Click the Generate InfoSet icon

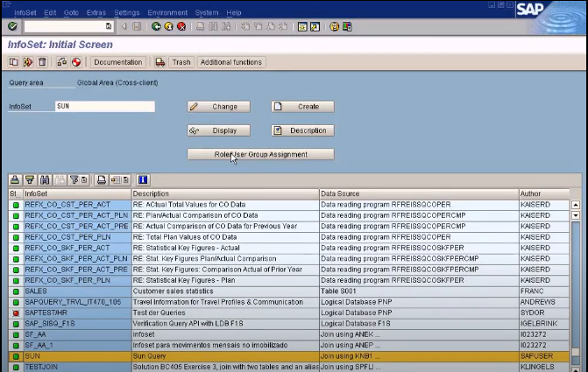(x=62, y=62)
